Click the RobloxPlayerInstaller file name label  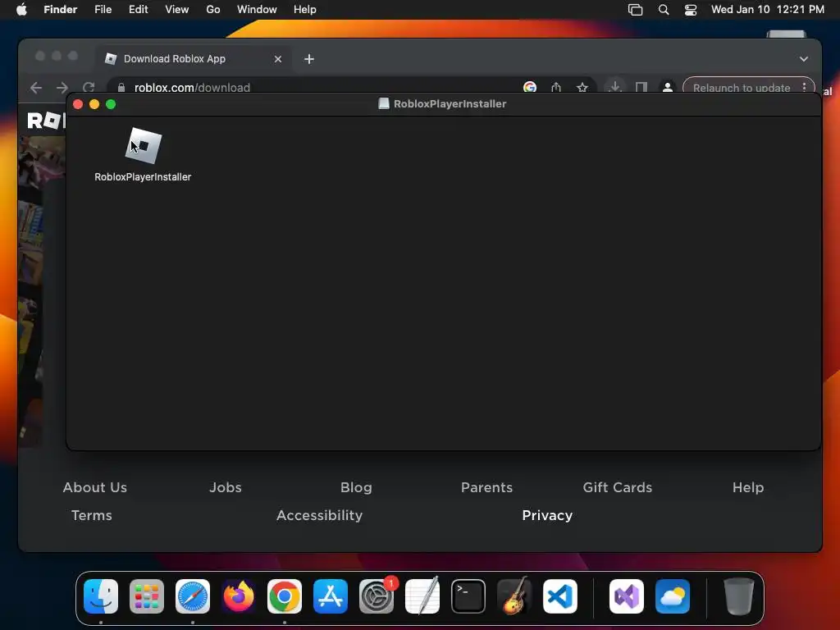143,177
